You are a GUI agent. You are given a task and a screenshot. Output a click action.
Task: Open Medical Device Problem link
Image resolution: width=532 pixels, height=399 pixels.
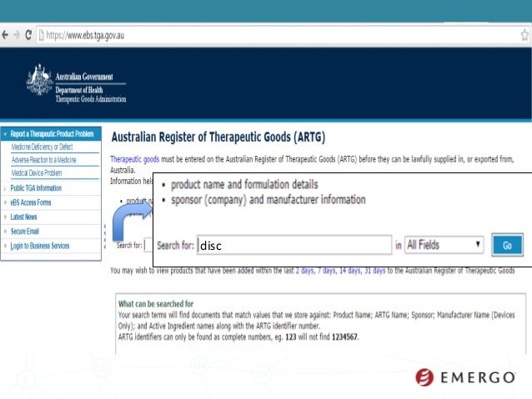coord(37,173)
